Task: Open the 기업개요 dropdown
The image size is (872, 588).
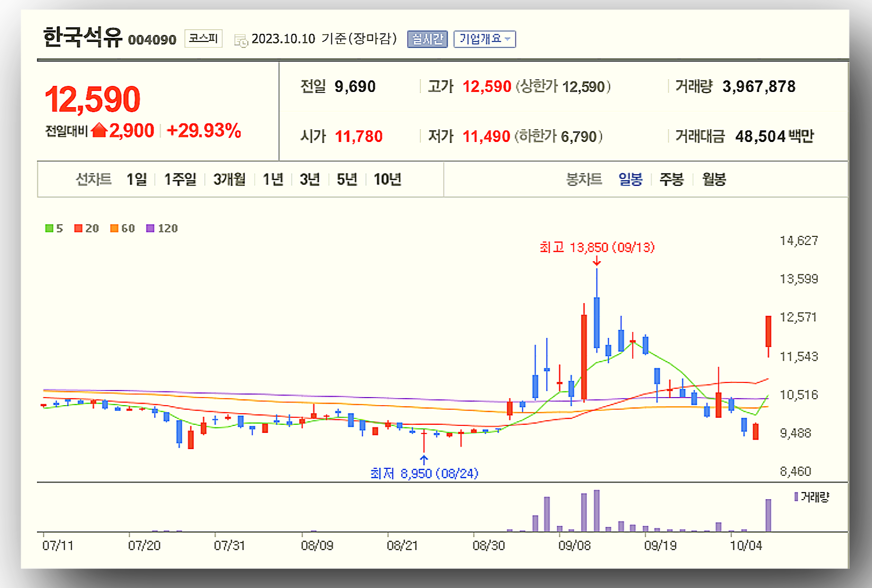Action: tap(485, 39)
